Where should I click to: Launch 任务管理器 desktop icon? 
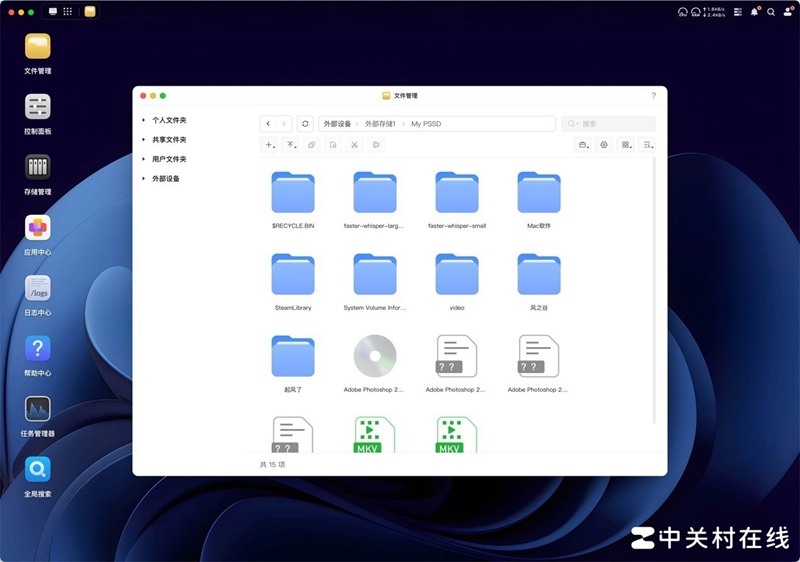coord(38,409)
